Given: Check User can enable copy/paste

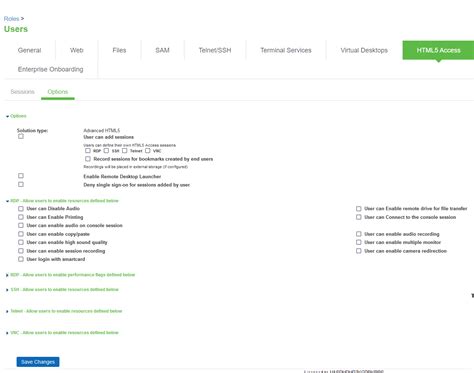Looking at the screenshot, I should [x=21, y=234].
